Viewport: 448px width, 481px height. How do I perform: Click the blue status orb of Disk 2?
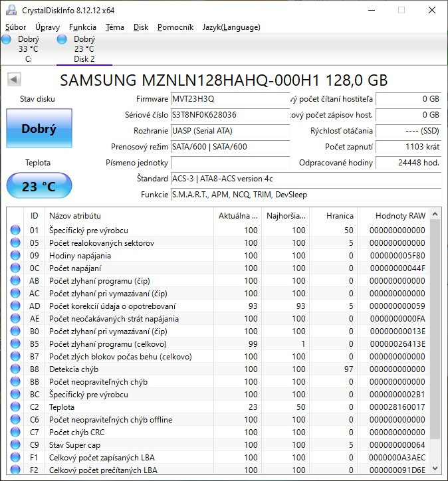click(x=62, y=39)
